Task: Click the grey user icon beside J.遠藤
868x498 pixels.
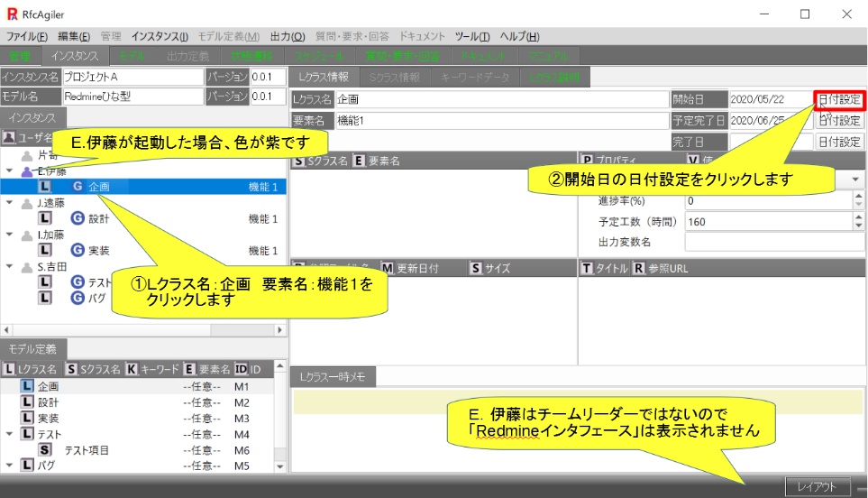Action: (x=26, y=203)
